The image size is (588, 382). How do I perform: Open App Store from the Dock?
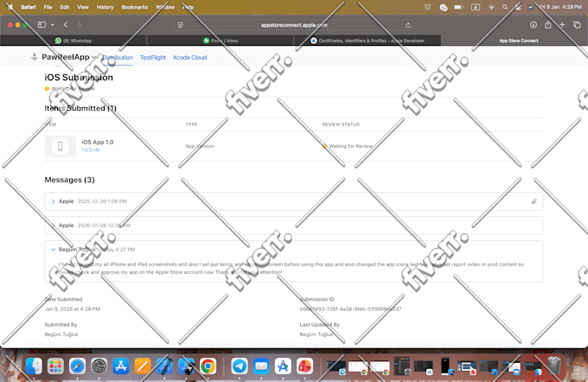pos(121,366)
